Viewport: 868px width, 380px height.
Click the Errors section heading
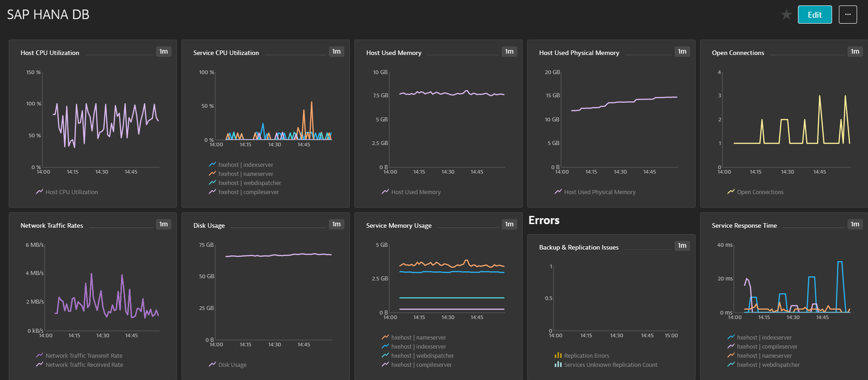coord(544,220)
